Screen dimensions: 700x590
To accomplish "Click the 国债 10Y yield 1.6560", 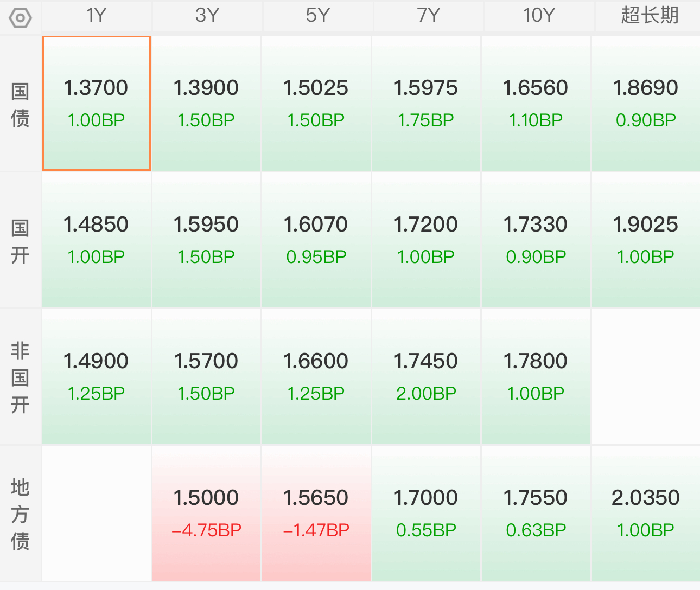I will [536, 88].
